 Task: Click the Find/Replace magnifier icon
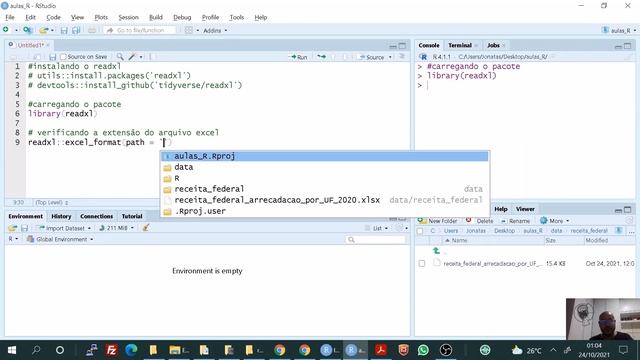point(120,57)
